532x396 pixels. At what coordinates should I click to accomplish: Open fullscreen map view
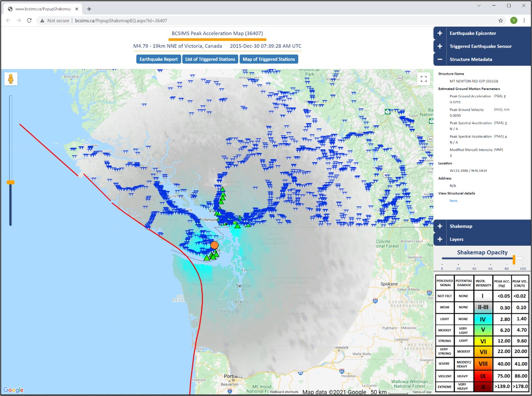tap(423, 79)
